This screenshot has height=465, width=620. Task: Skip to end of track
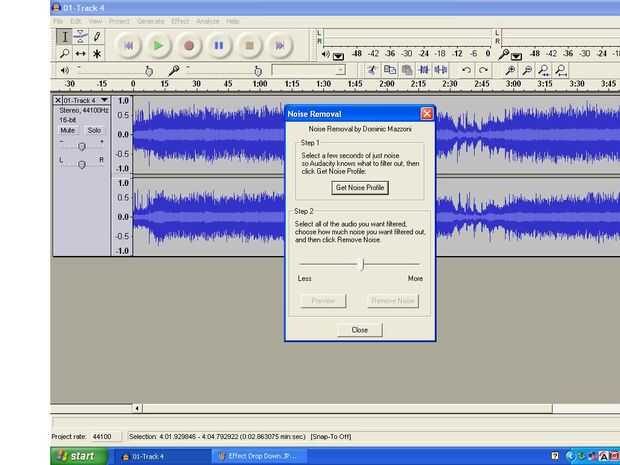280,46
